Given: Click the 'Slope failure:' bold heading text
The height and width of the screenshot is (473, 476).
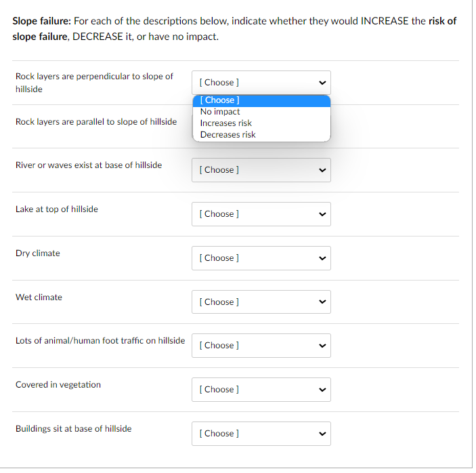Looking at the screenshot, I should point(40,21).
